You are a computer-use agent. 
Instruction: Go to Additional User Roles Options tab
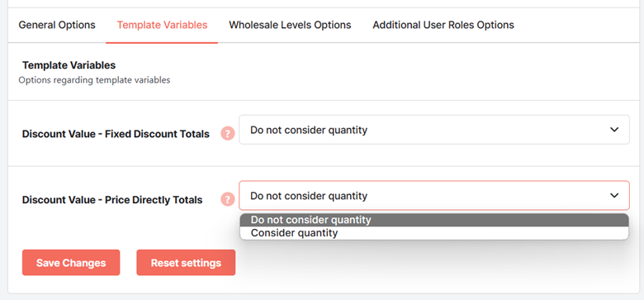[443, 25]
